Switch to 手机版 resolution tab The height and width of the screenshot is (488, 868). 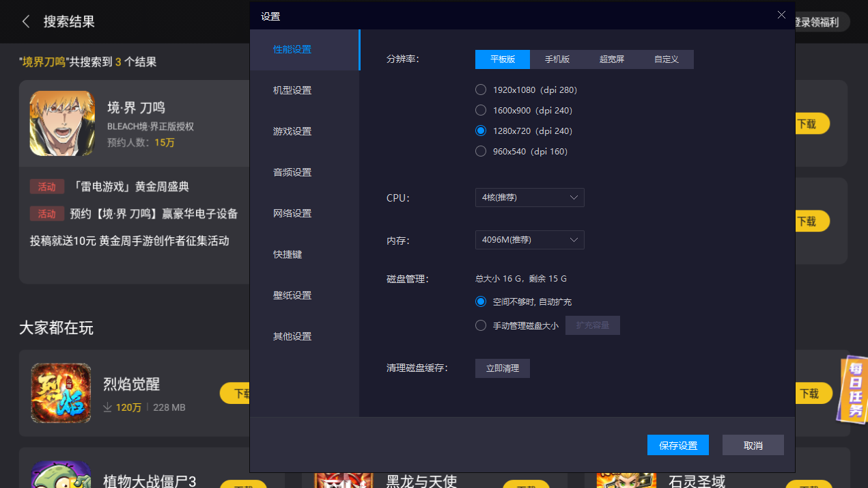[x=557, y=59]
